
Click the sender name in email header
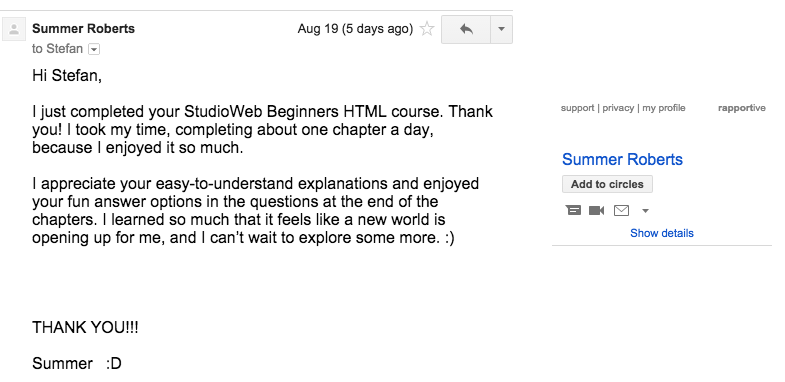click(x=83, y=29)
